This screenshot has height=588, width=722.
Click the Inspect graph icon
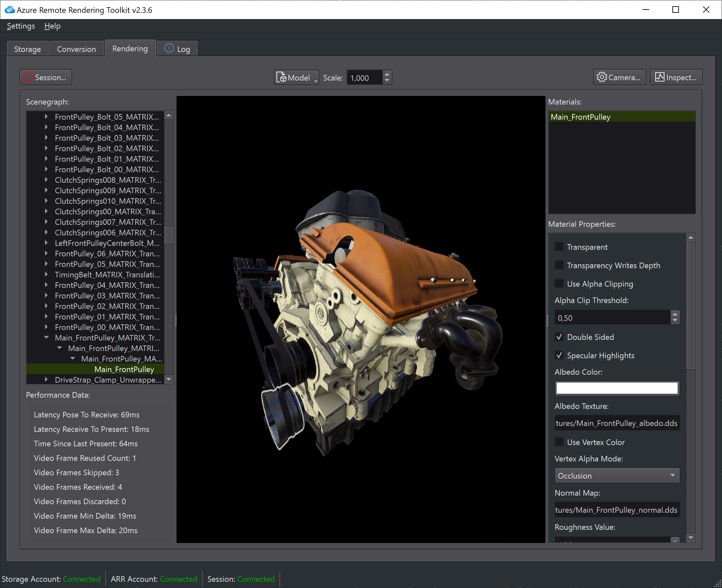coord(659,77)
